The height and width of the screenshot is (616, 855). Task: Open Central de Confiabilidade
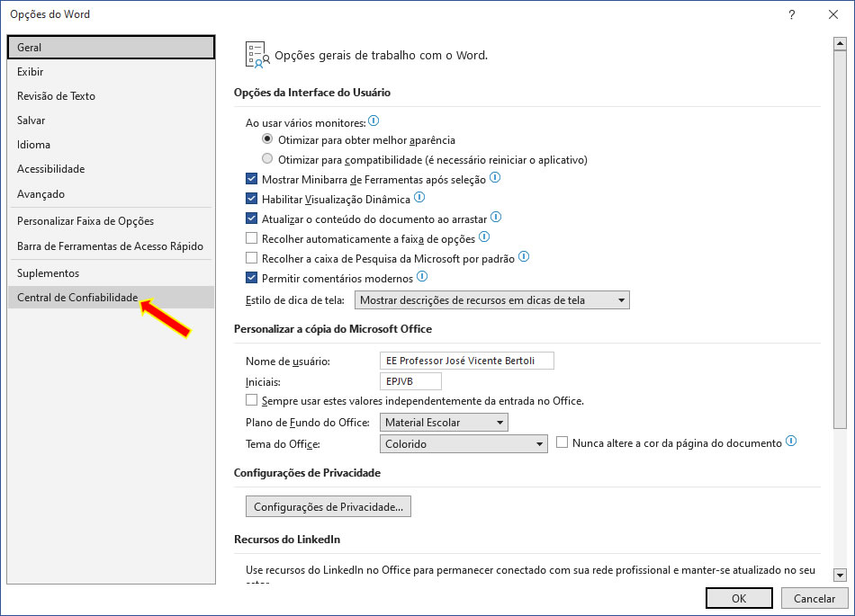point(112,298)
